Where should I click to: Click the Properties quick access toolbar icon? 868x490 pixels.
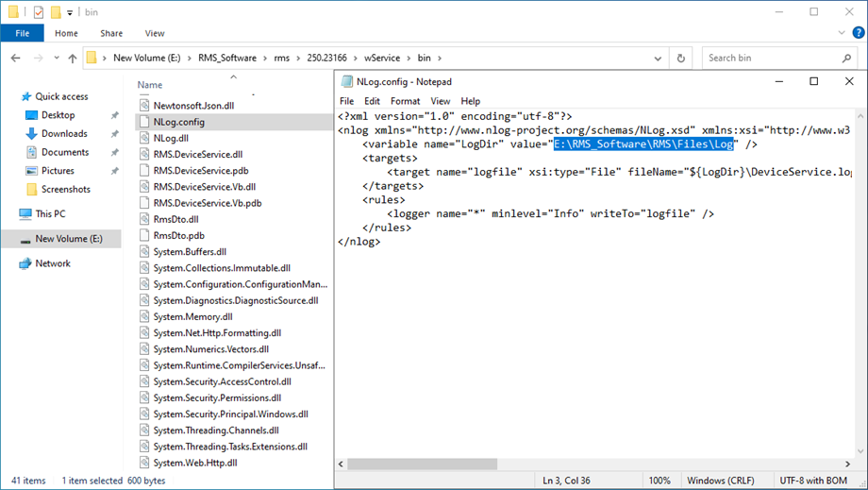click(x=38, y=11)
